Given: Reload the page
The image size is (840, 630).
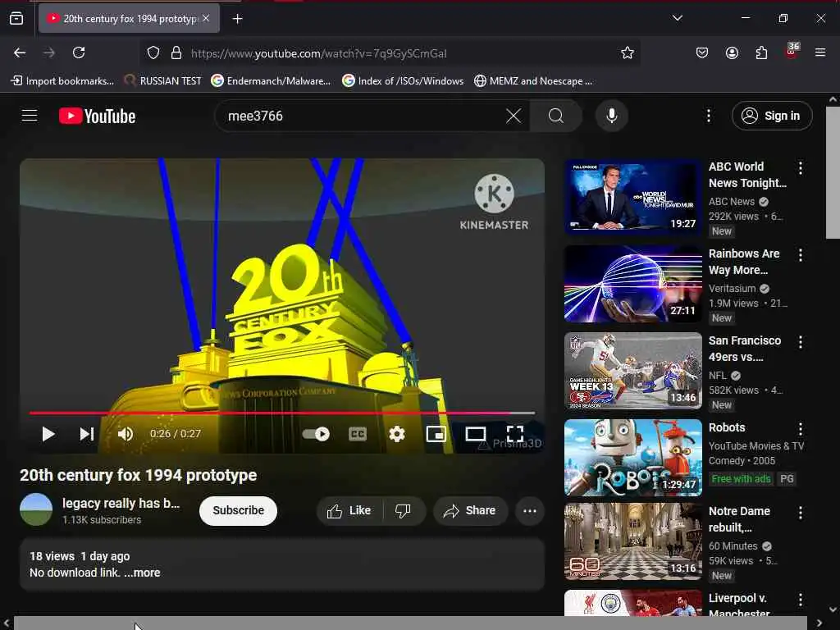Looking at the screenshot, I should [79, 52].
